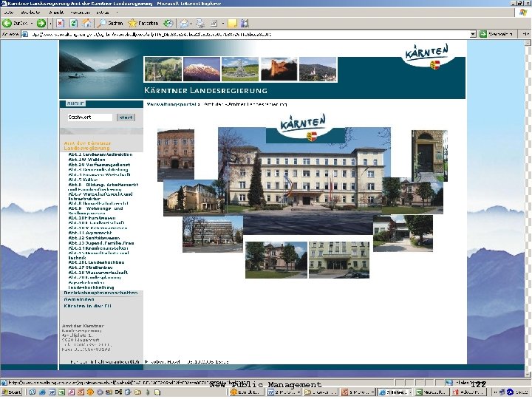Open Abt.5 Kultur link
The image size is (532, 399).
pyautogui.click(x=83, y=180)
